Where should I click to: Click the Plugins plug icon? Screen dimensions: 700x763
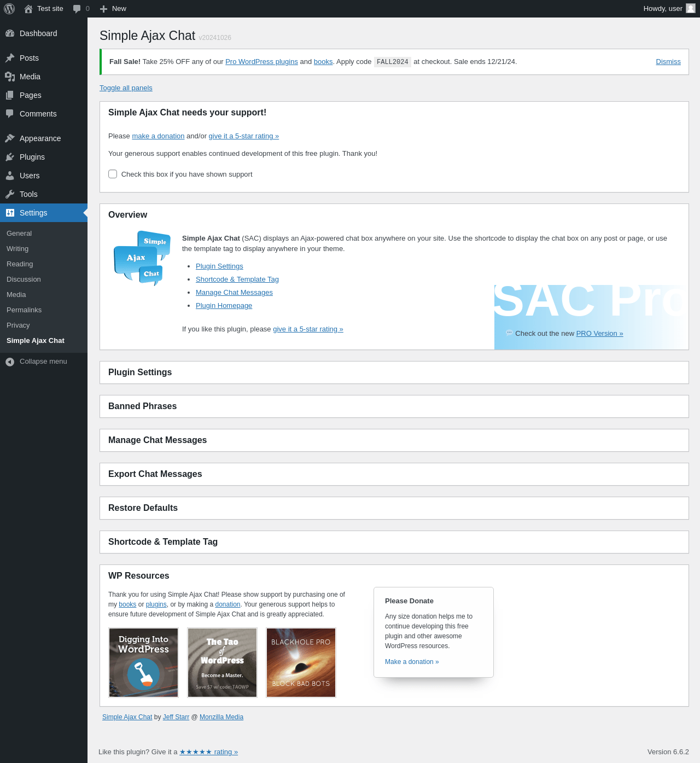10,157
